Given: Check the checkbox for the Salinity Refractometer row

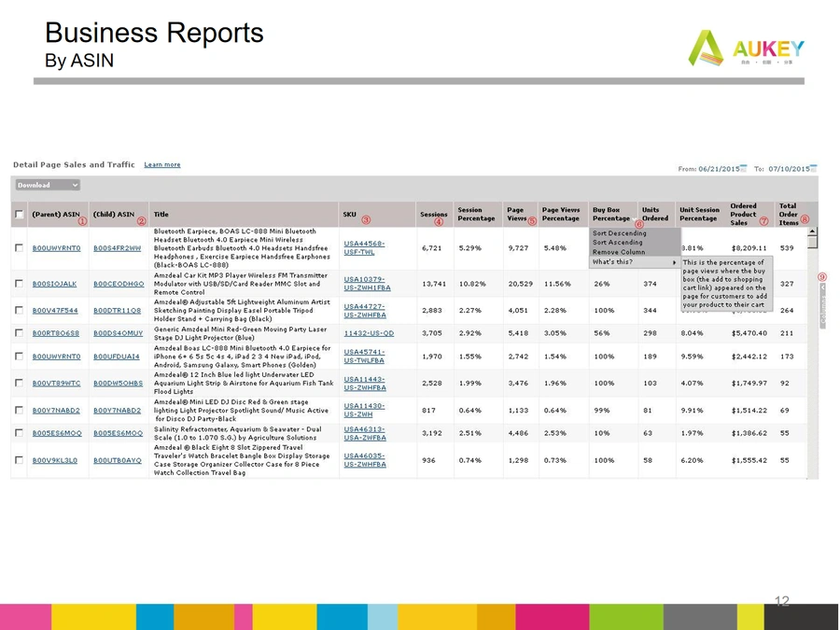Looking at the screenshot, I should (x=20, y=432).
